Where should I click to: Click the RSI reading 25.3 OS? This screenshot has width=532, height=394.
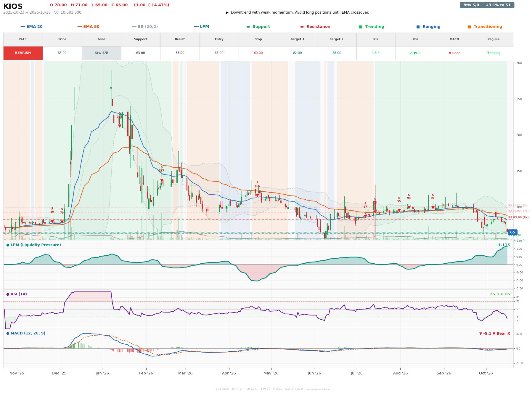(500, 294)
